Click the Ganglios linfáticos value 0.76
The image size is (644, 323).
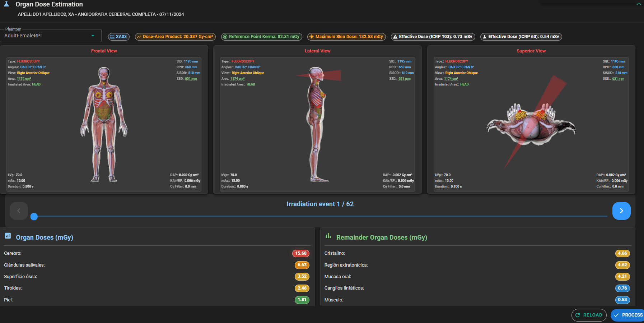(x=622, y=288)
